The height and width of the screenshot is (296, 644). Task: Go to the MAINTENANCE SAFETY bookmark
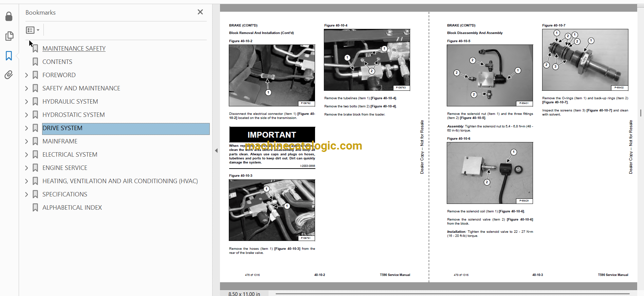click(x=74, y=49)
